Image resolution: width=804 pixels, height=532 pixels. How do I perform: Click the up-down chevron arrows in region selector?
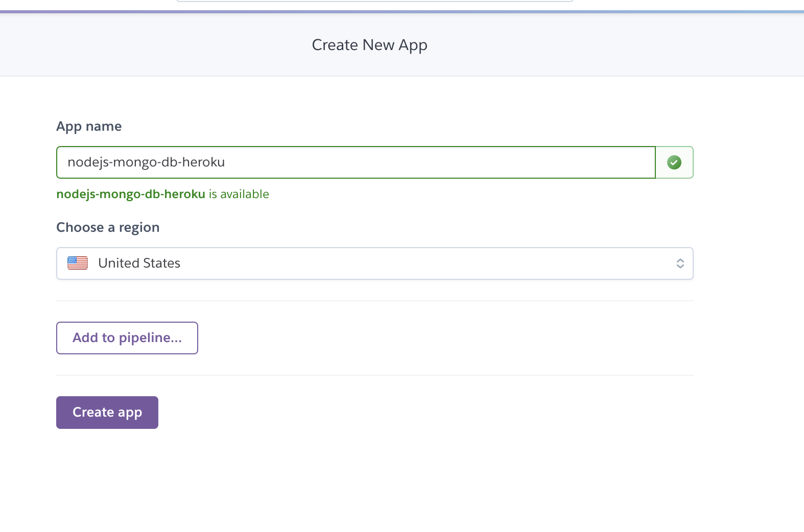(680, 263)
